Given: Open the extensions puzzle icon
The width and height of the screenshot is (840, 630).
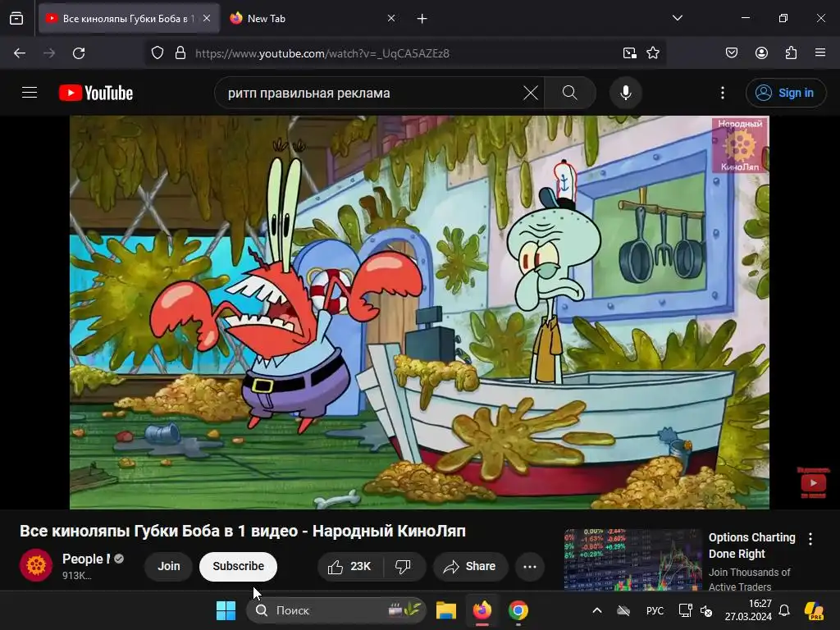Looking at the screenshot, I should coord(791,53).
